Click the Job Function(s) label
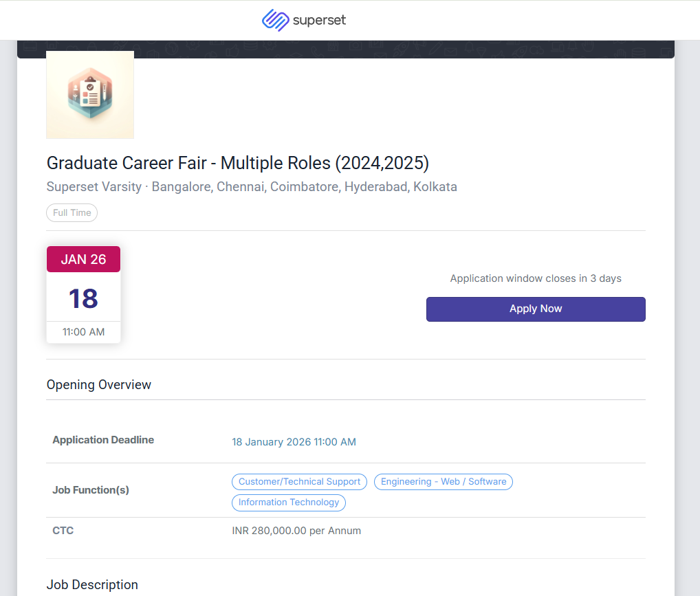This screenshot has width=700, height=596. pos(91,490)
